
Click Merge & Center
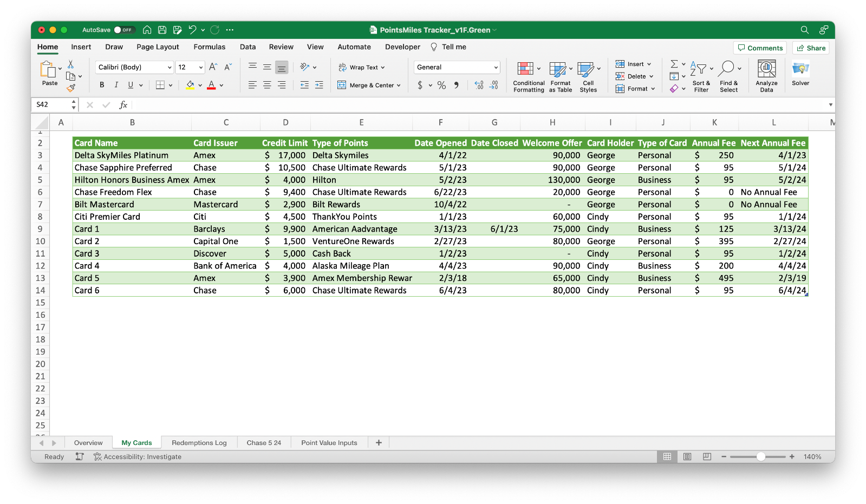tap(369, 85)
